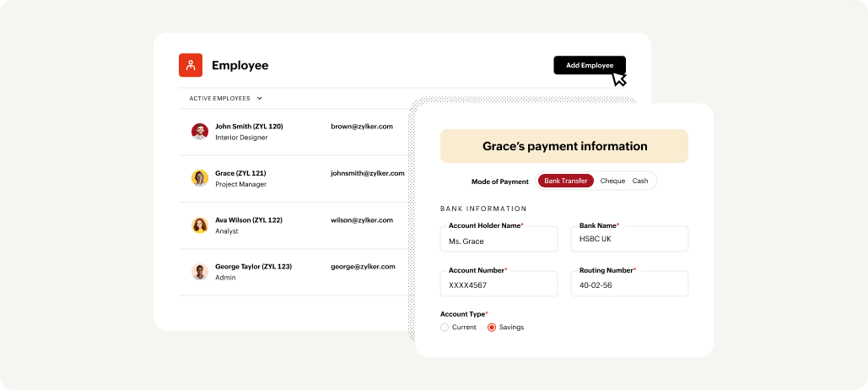Click the Account Type label

(464, 314)
